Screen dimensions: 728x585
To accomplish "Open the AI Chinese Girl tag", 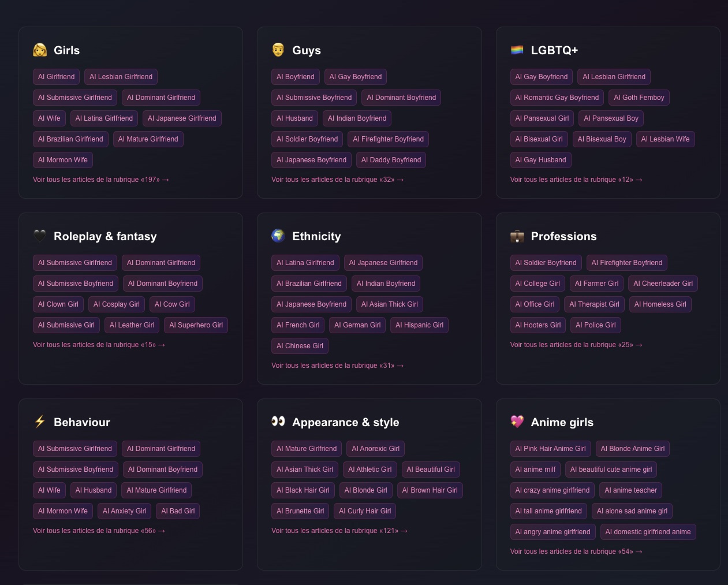I will coord(300,346).
